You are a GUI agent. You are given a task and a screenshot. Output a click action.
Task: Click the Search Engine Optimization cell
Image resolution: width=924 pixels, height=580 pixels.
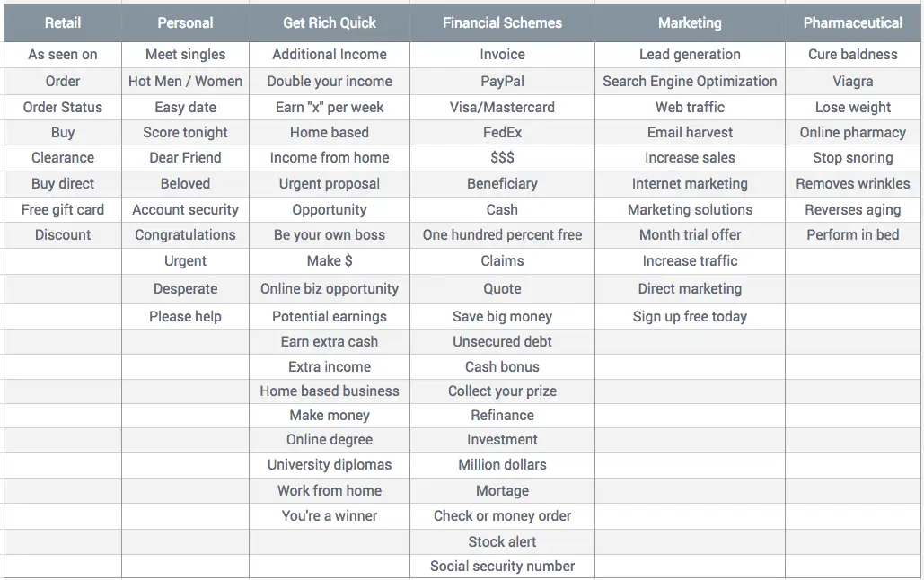coord(690,82)
